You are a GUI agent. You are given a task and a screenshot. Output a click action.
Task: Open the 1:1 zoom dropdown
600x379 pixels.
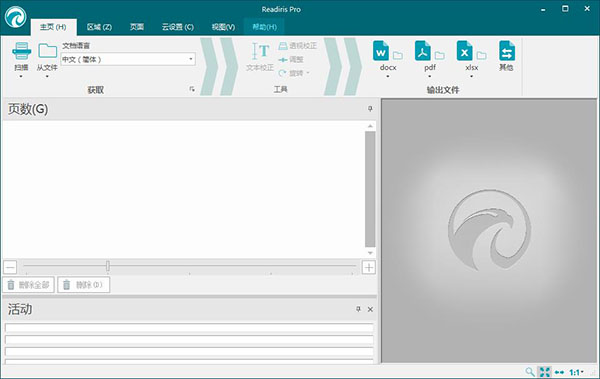click(576, 372)
